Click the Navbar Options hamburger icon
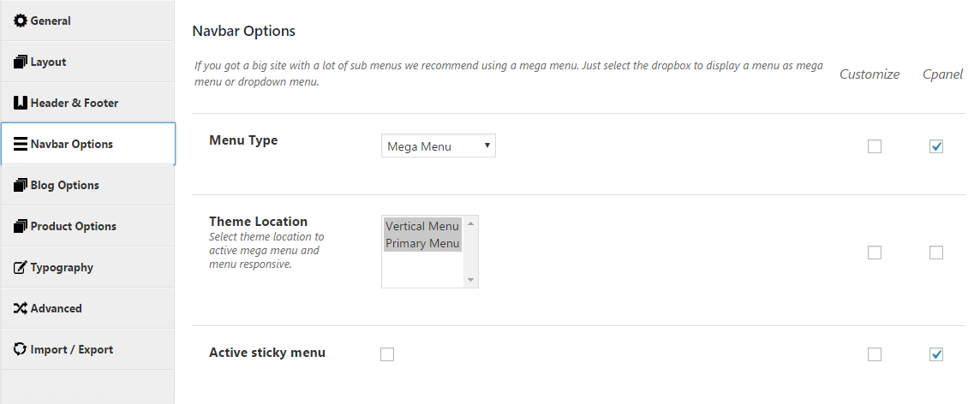Screen dimensions: 980x404 click(x=21, y=145)
